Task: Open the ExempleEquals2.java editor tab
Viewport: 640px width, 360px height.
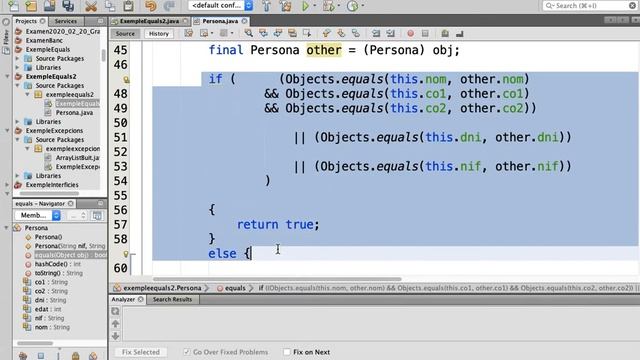Action: click(x=149, y=21)
